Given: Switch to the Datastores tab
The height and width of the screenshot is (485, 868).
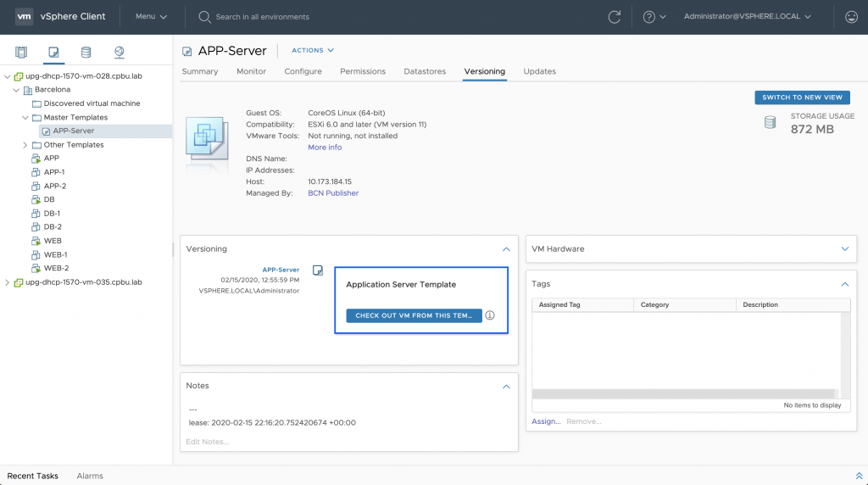Looking at the screenshot, I should click(x=424, y=72).
